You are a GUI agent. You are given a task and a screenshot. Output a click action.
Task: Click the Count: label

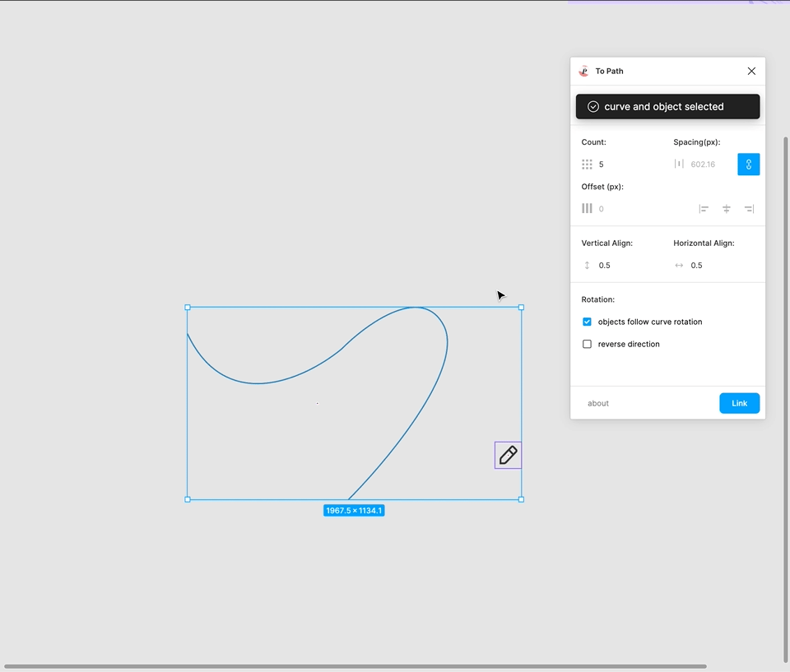coord(593,142)
